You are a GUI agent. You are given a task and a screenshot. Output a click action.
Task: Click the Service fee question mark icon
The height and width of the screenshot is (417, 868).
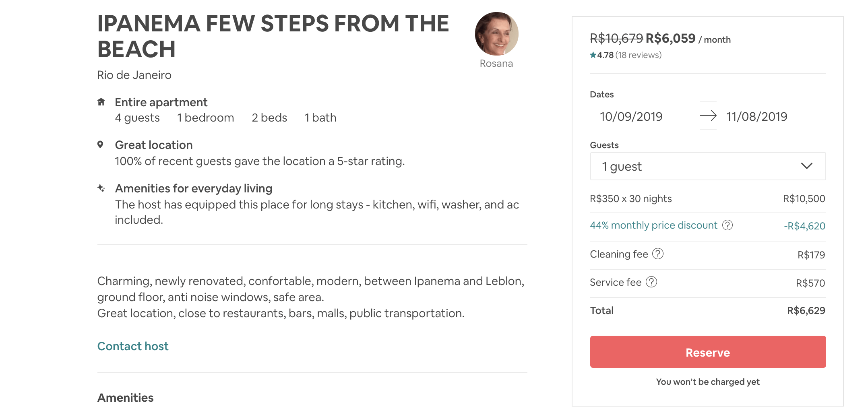click(x=651, y=282)
